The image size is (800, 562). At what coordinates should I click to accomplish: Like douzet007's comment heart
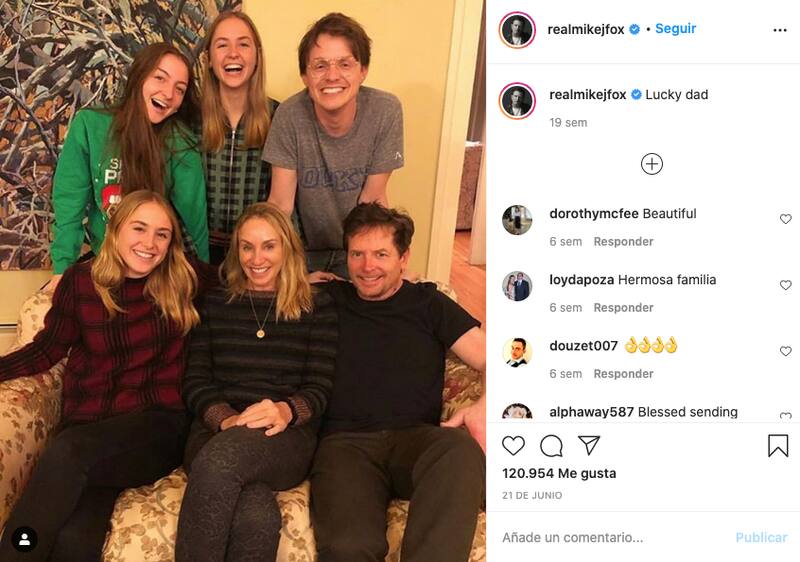coord(785,351)
